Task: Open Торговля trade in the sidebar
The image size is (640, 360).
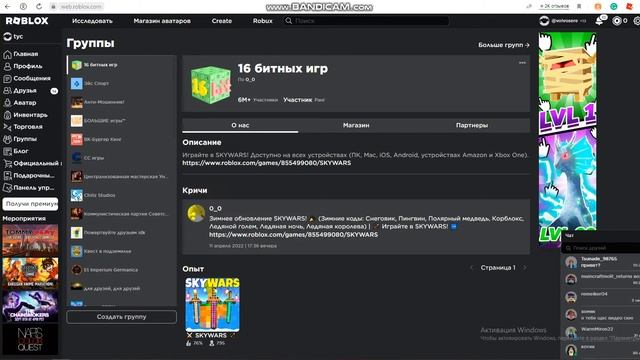Action: coord(22,127)
